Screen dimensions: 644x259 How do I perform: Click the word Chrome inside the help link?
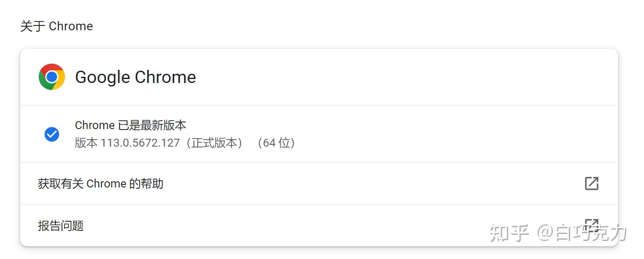[x=106, y=183]
